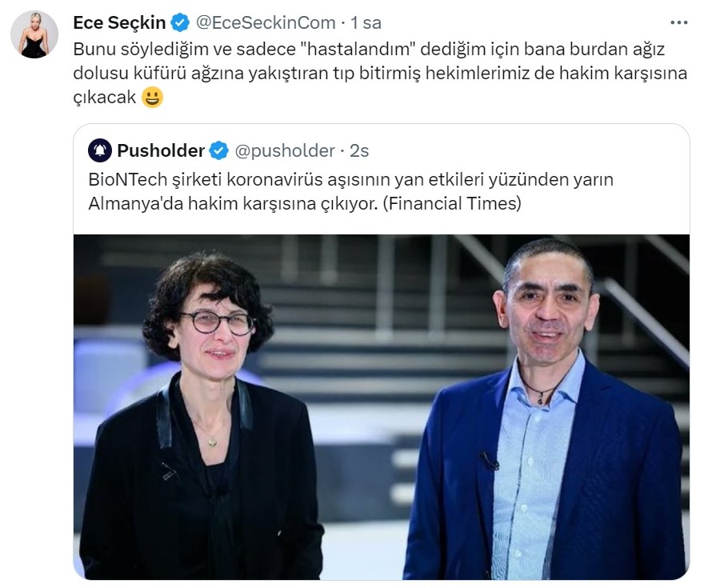Open the @EceSeckinCom handle link

coord(266,22)
